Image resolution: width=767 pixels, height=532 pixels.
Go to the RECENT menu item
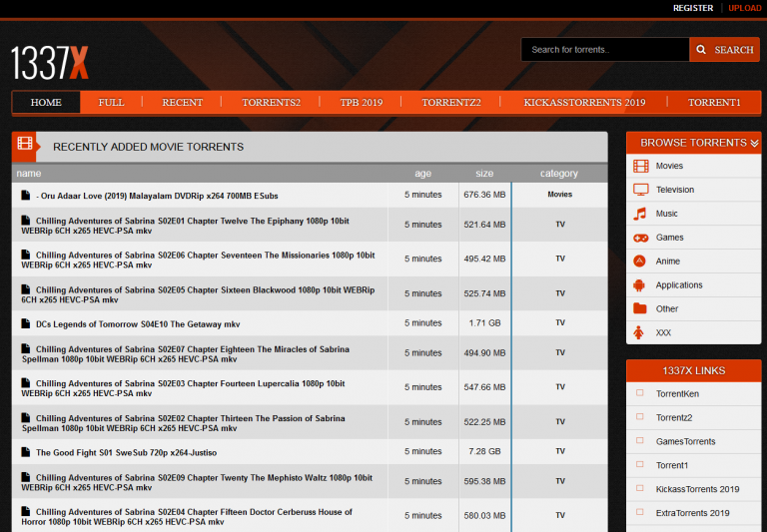click(182, 102)
